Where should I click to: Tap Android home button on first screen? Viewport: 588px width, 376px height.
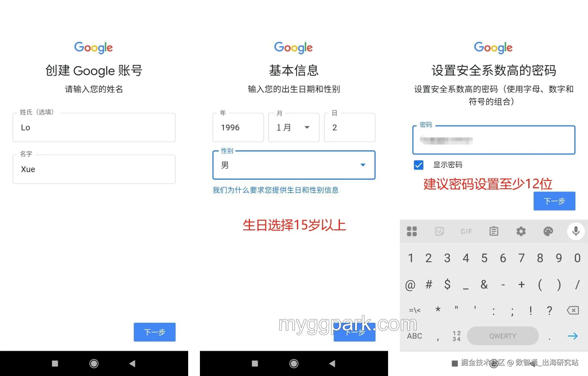pyautogui.click(x=94, y=364)
